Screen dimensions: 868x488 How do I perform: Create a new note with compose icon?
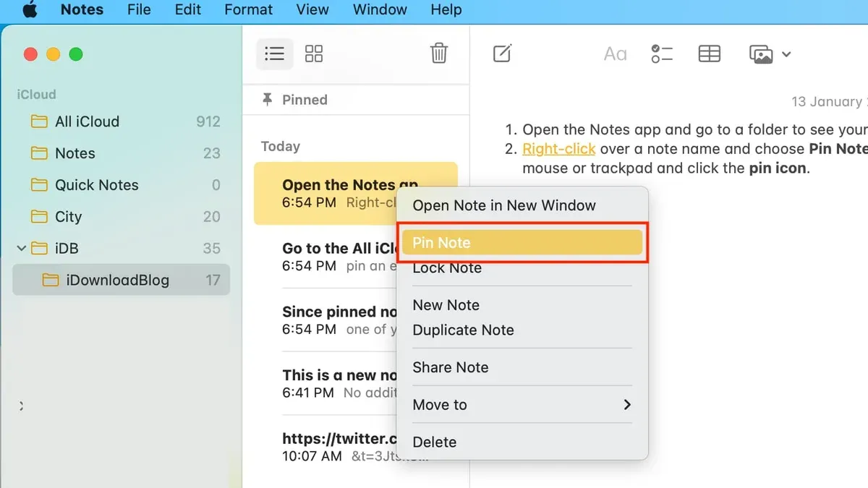click(502, 53)
